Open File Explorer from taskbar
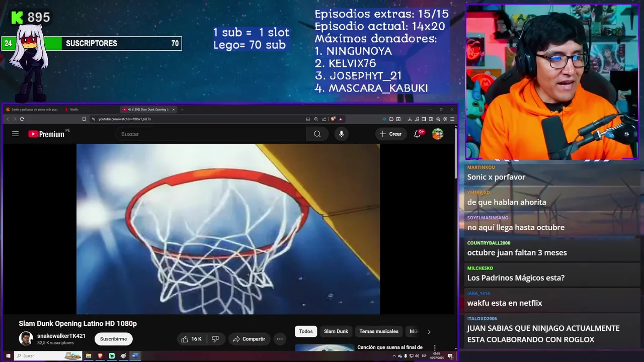 click(89, 356)
